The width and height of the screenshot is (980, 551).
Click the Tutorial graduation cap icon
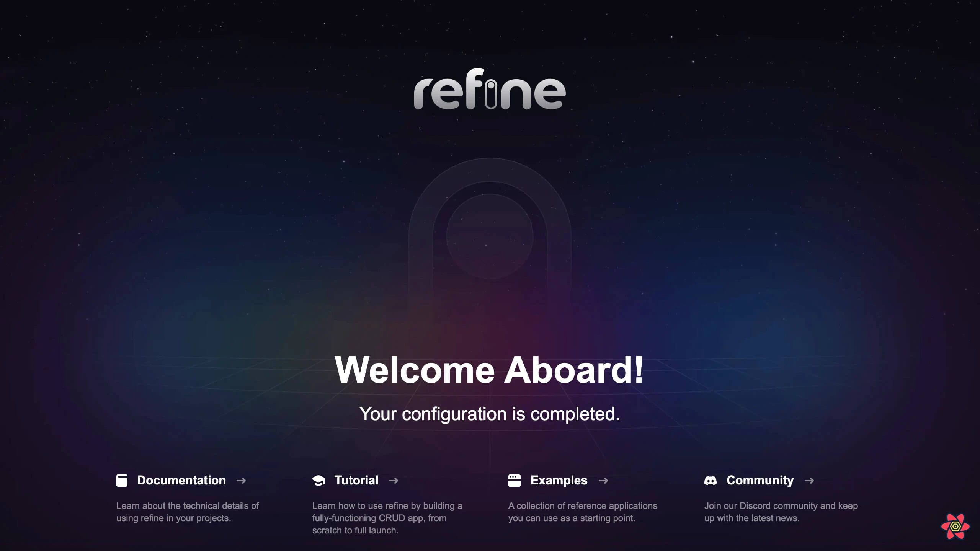[x=318, y=481]
